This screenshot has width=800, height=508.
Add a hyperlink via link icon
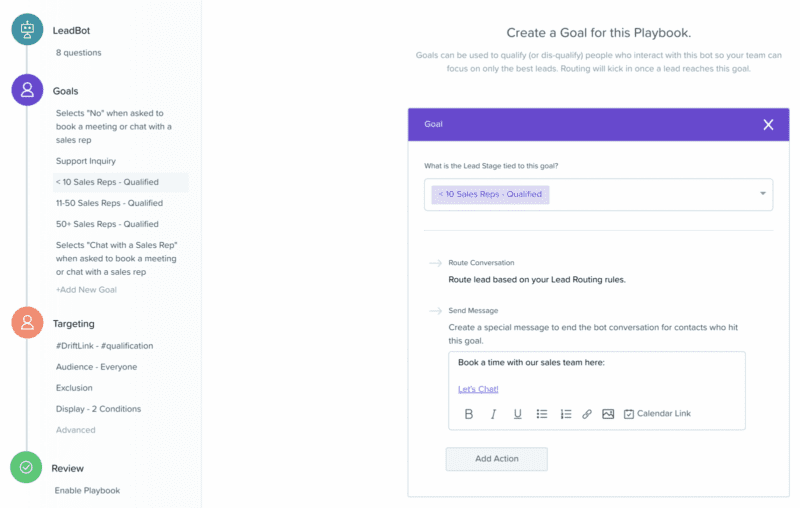point(587,414)
